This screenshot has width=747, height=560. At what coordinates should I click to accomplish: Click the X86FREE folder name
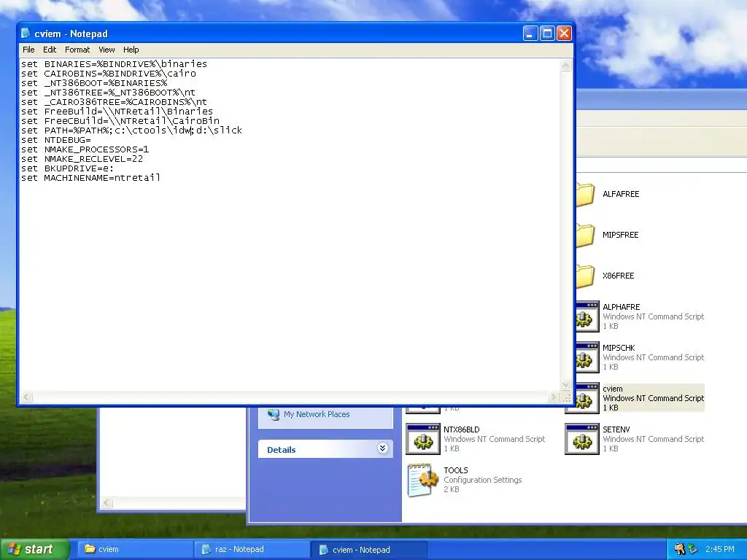pyautogui.click(x=619, y=276)
